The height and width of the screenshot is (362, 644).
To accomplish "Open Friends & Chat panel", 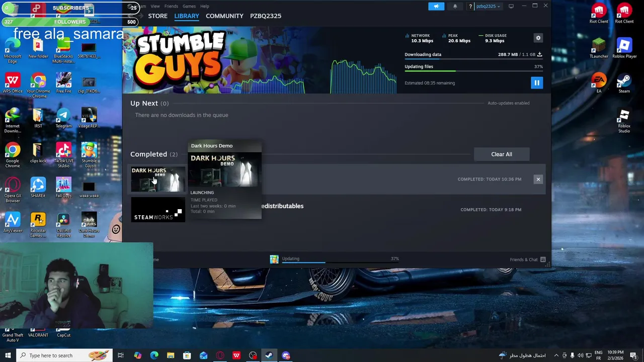I will [x=527, y=259].
